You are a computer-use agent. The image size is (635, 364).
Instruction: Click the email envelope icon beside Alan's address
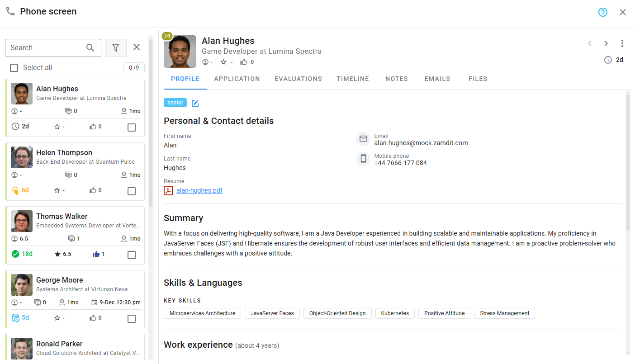363,138
